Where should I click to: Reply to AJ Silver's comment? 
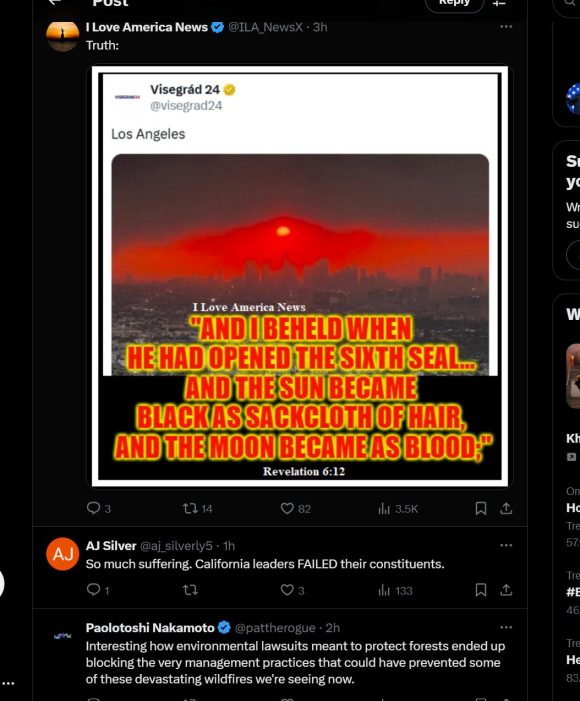(x=97, y=590)
